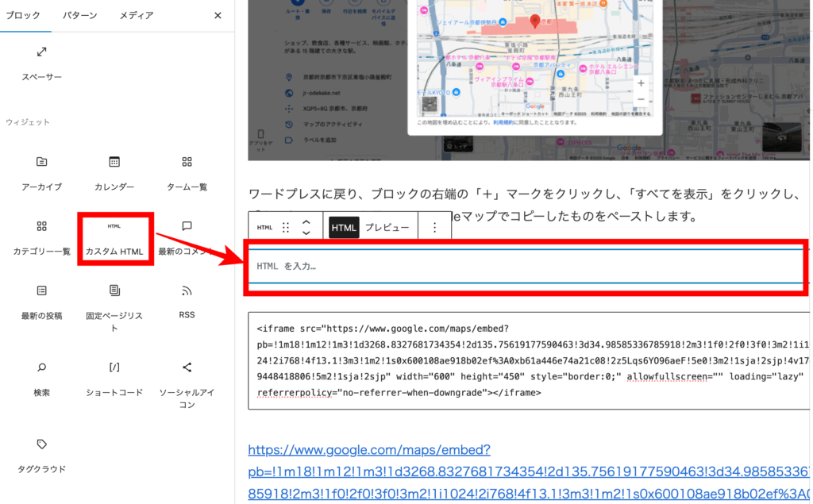Open the Media (メディア) tab
The height and width of the screenshot is (504, 813).
click(137, 15)
